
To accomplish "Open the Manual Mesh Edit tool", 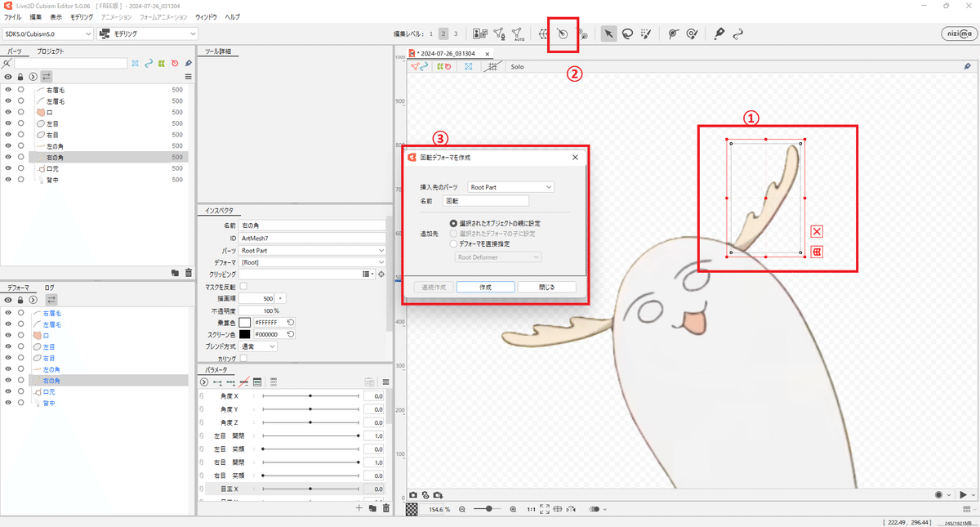I will click(x=499, y=33).
